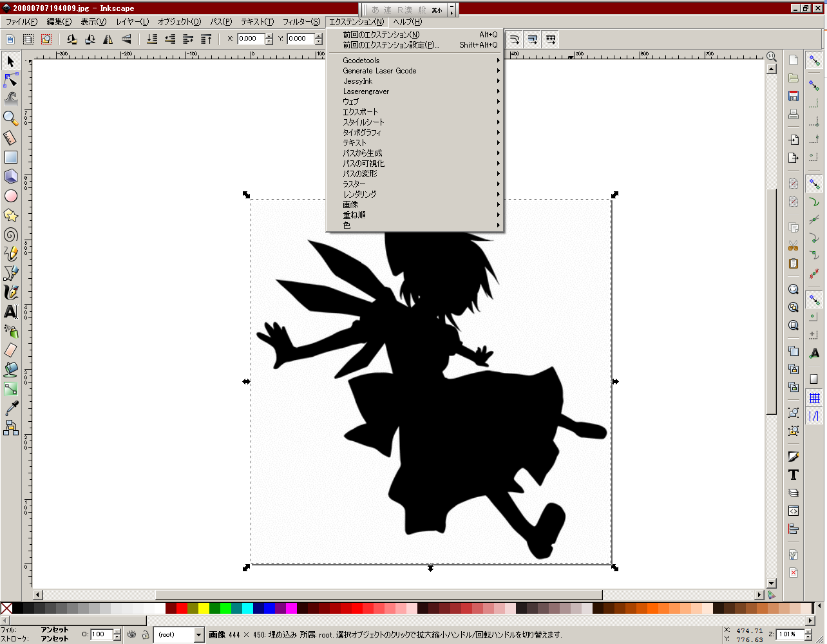Click Lower selection to bottom icon
Screen dimensions: 827x644
[x=152, y=39]
